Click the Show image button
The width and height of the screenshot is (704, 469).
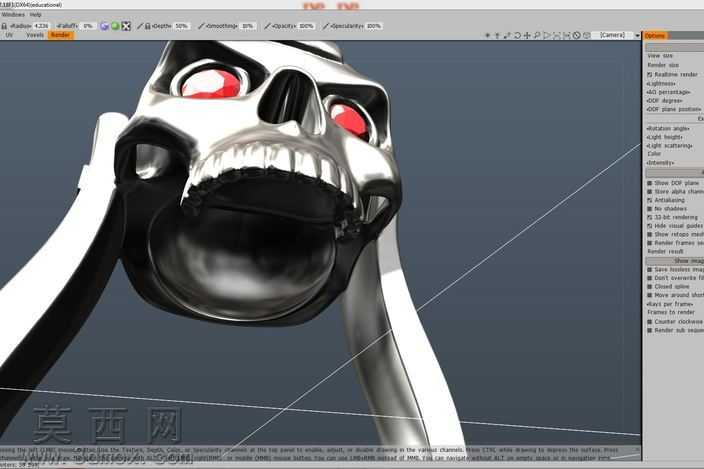click(675, 261)
